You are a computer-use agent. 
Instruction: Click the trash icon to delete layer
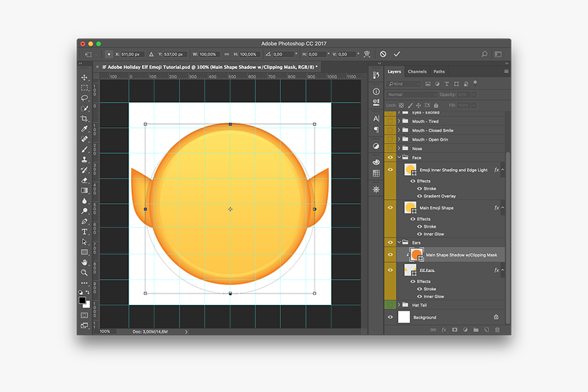tap(497, 330)
